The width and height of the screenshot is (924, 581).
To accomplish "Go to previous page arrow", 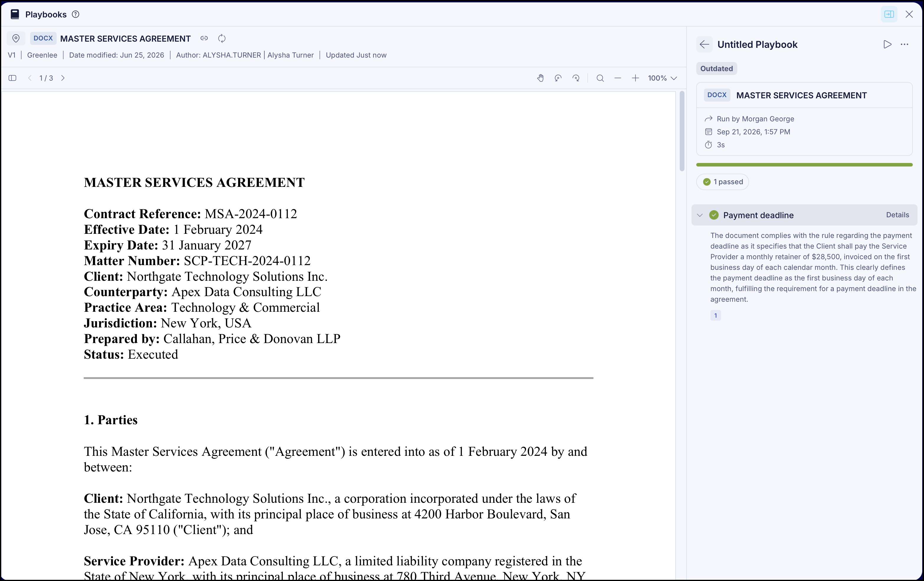I will coord(30,78).
